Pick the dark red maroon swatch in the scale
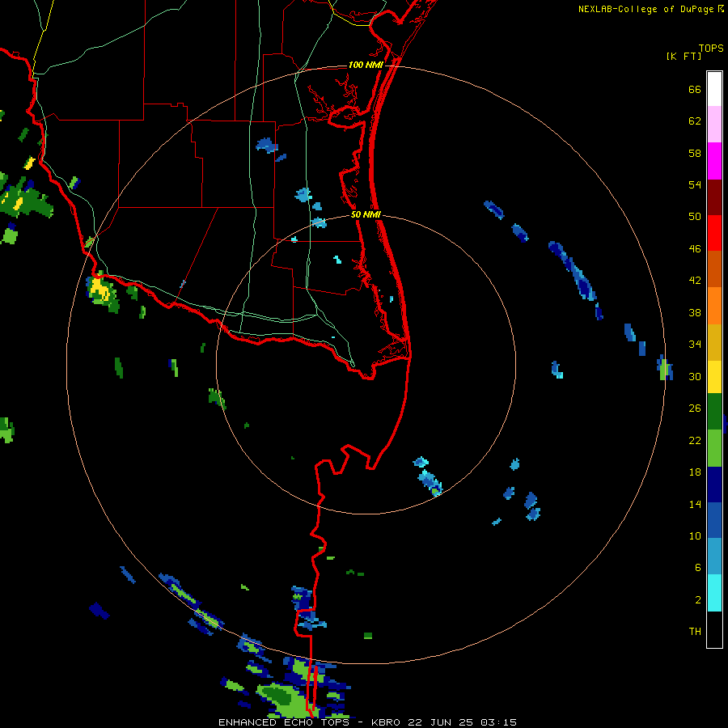Screen dimensions: 728x728 [x=714, y=197]
